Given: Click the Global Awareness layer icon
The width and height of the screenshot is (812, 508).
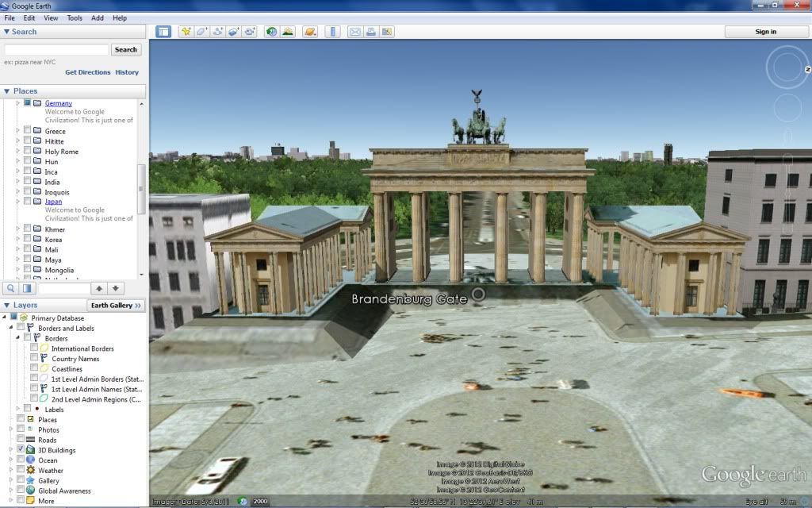Looking at the screenshot, I should point(31,491).
